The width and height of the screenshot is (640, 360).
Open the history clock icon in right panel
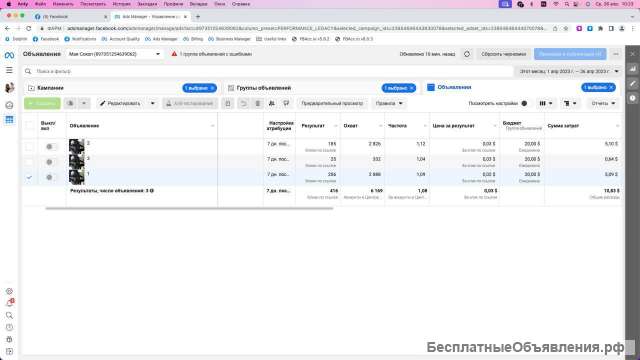[x=633, y=98]
